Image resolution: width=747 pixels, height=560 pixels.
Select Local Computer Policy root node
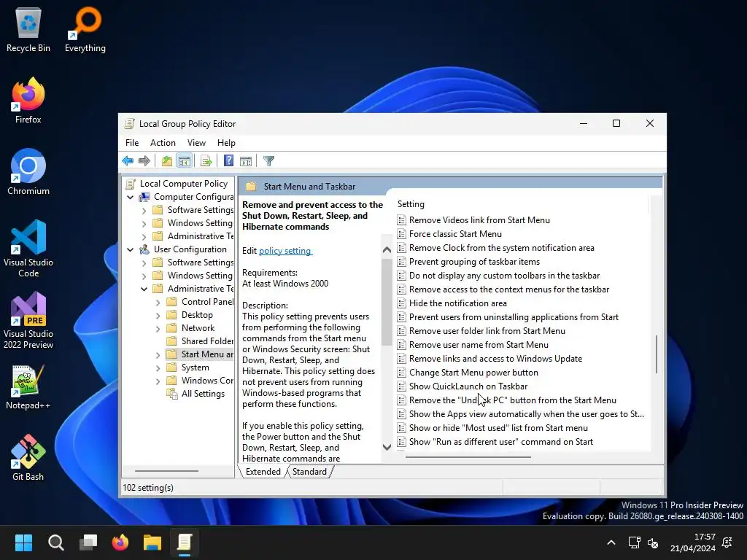pyautogui.click(x=184, y=183)
